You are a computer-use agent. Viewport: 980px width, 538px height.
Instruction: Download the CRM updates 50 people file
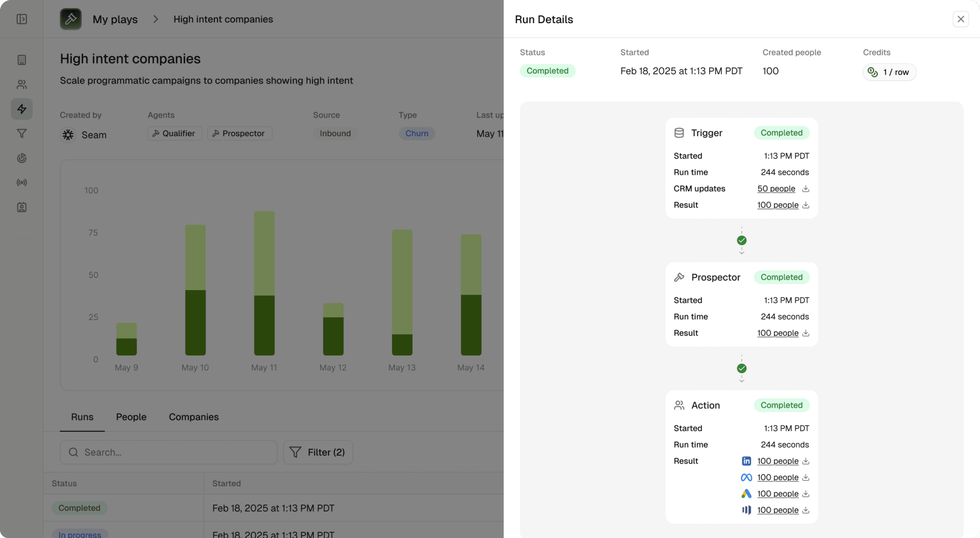pyautogui.click(x=805, y=188)
